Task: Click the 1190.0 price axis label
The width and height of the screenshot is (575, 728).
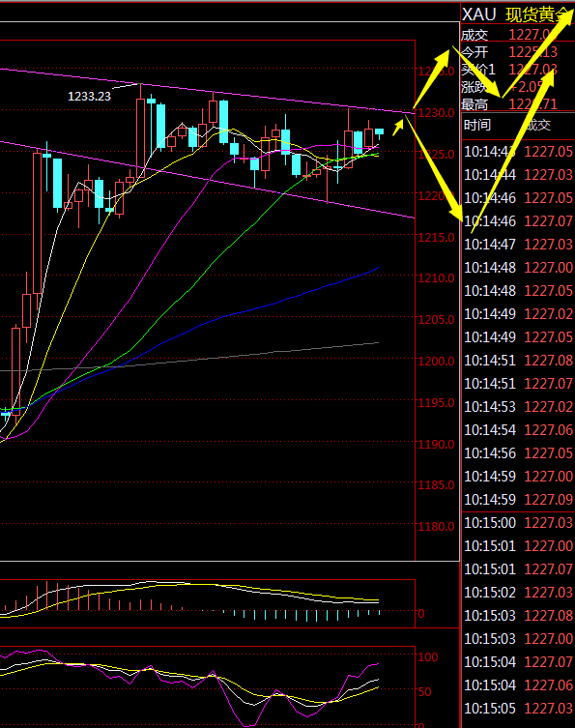Action: point(436,445)
